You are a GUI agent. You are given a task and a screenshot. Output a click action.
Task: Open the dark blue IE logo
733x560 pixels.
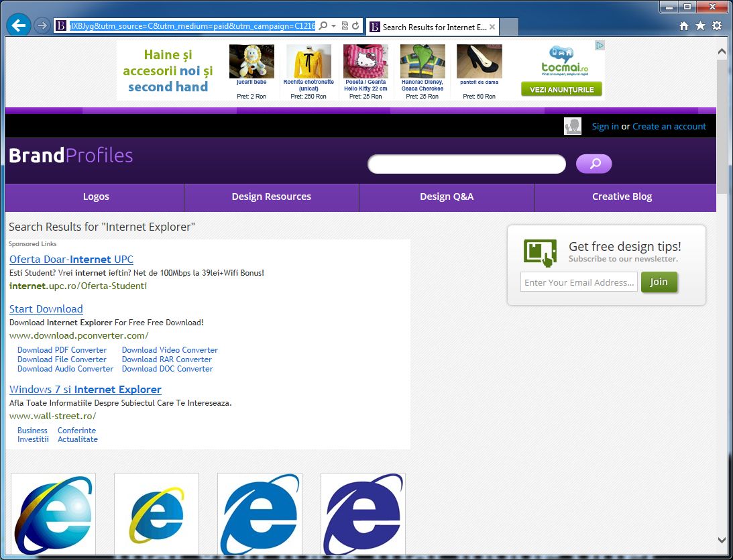pos(363,514)
